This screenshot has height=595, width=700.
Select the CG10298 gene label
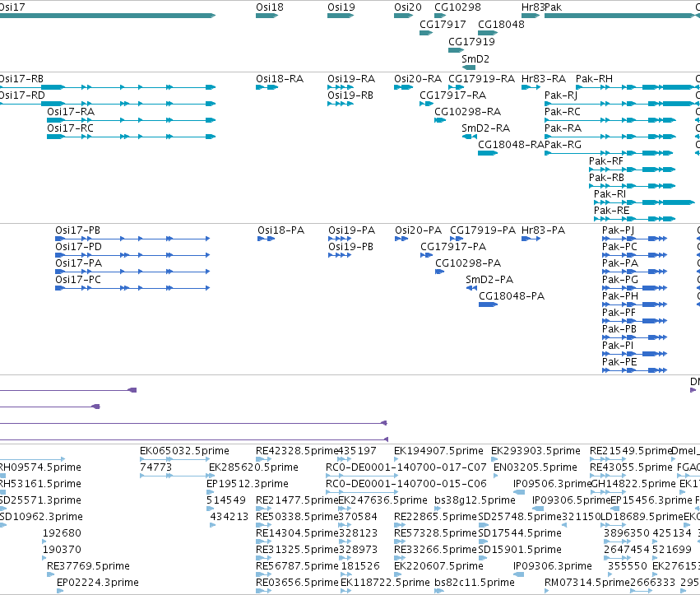(457, 7)
